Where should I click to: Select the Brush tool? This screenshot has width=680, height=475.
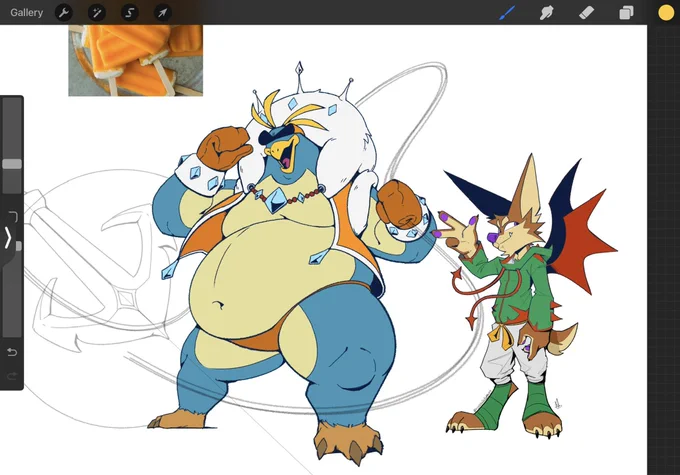pyautogui.click(x=507, y=13)
